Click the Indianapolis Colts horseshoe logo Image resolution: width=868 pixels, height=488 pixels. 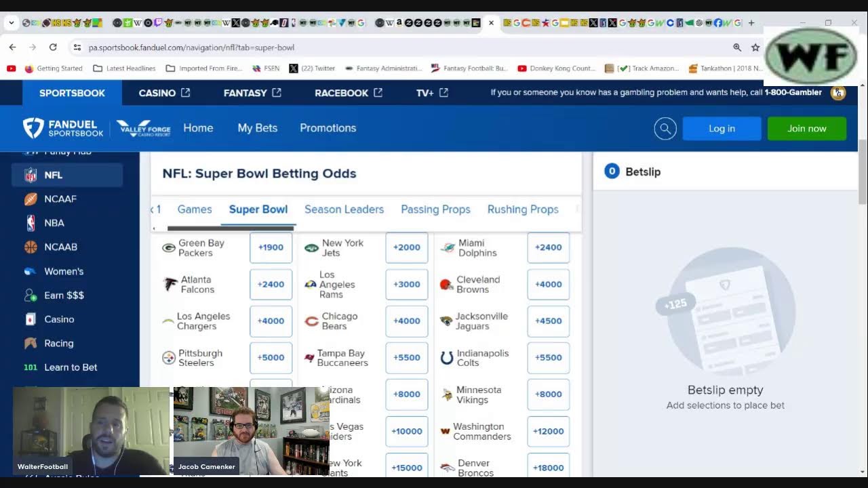(447, 358)
